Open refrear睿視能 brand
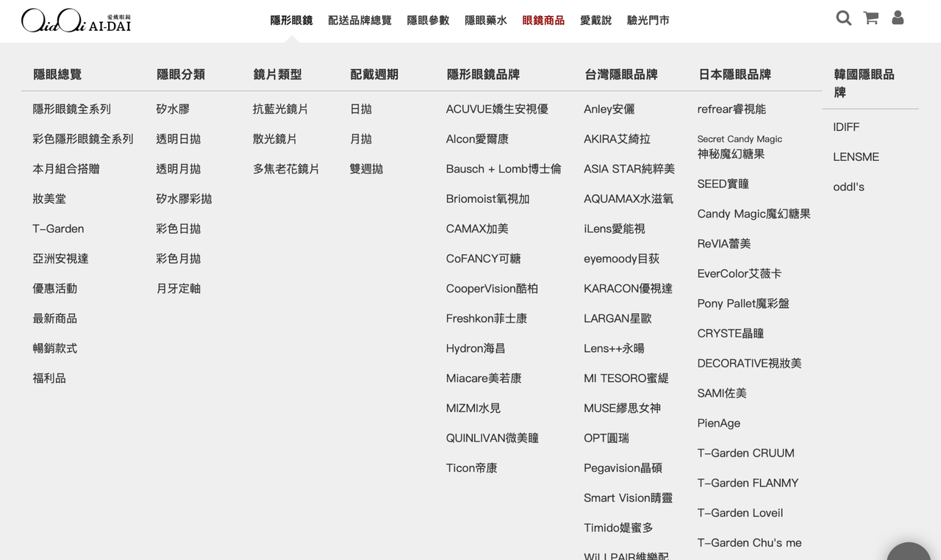941x560 pixels. (731, 109)
